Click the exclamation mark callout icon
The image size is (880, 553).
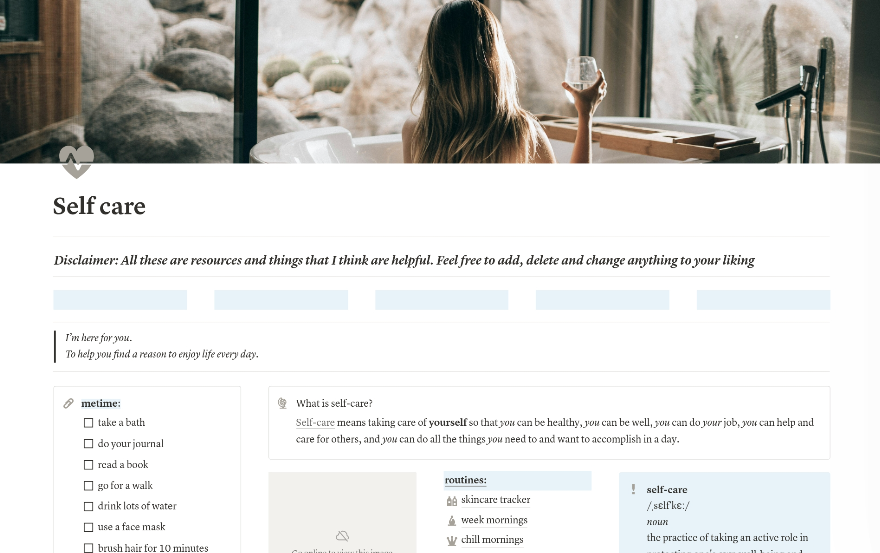click(x=633, y=490)
